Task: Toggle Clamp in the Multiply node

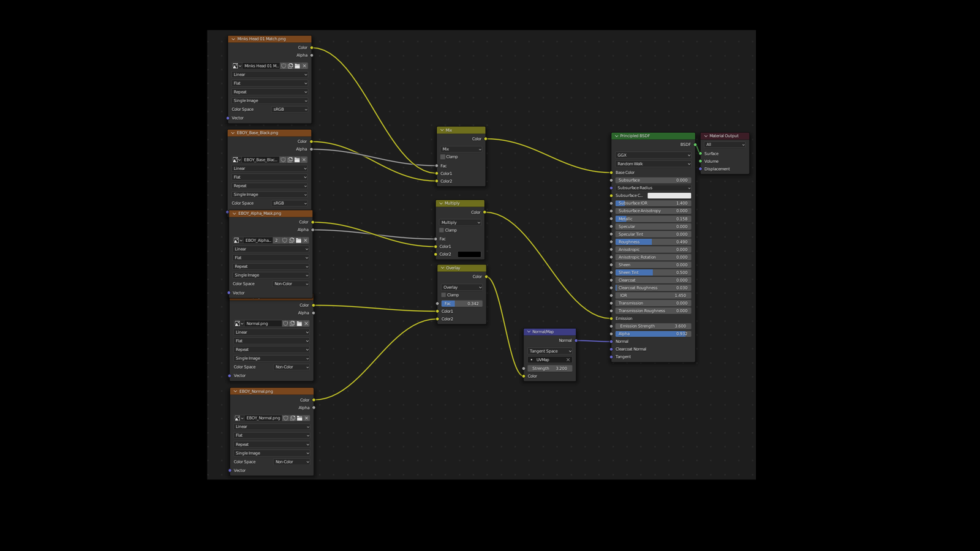Action: pos(442,230)
